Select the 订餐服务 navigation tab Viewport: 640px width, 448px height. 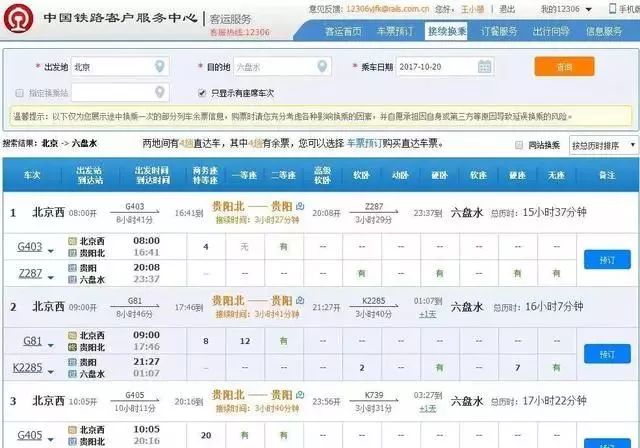click(499, 31)
